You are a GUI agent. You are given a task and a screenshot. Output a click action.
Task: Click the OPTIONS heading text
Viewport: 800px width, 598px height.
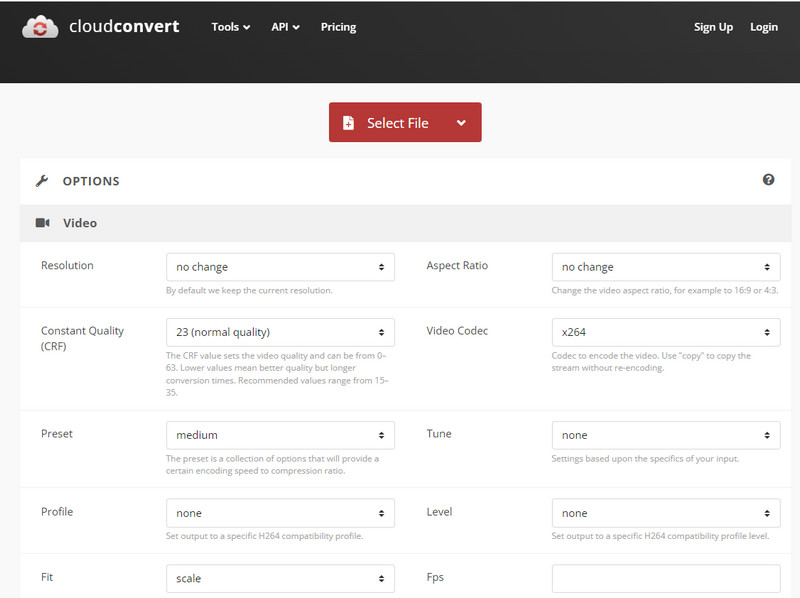click(91, 181)
